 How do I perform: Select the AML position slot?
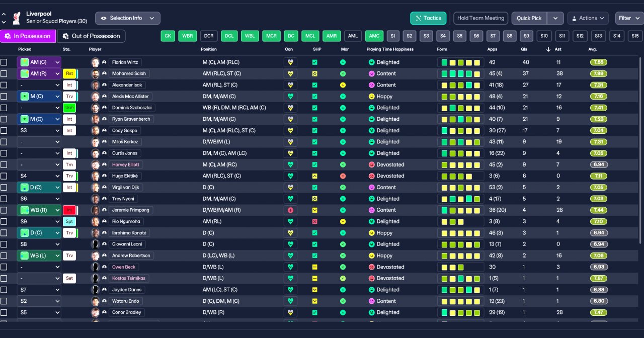pyautogui.click(x=353, y=36)
